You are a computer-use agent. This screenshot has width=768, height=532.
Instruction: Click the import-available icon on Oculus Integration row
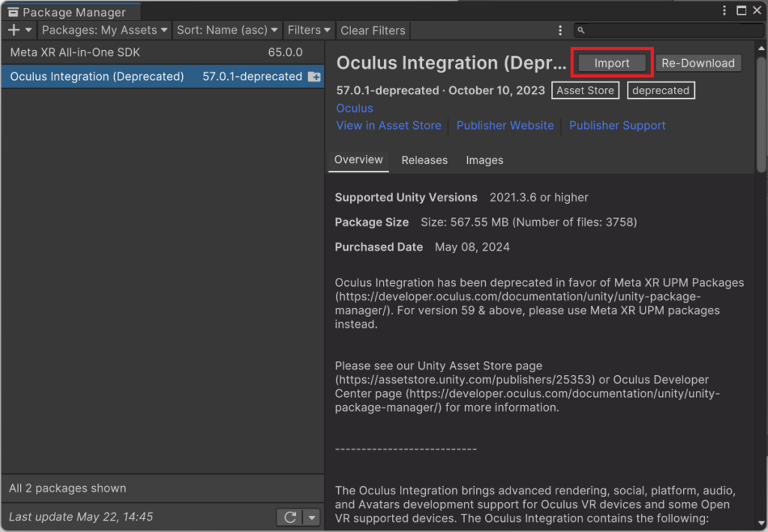coord(315,77)
